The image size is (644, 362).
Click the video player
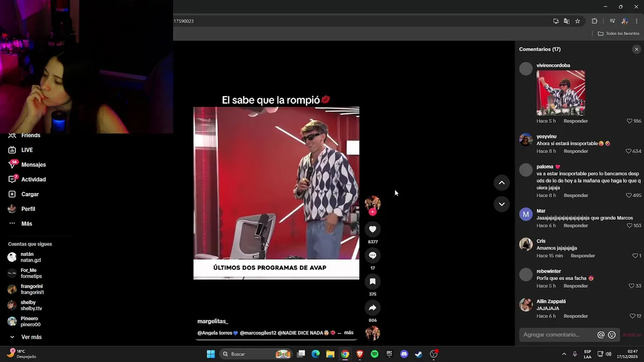pyautogui.click(x=276, y=193)
